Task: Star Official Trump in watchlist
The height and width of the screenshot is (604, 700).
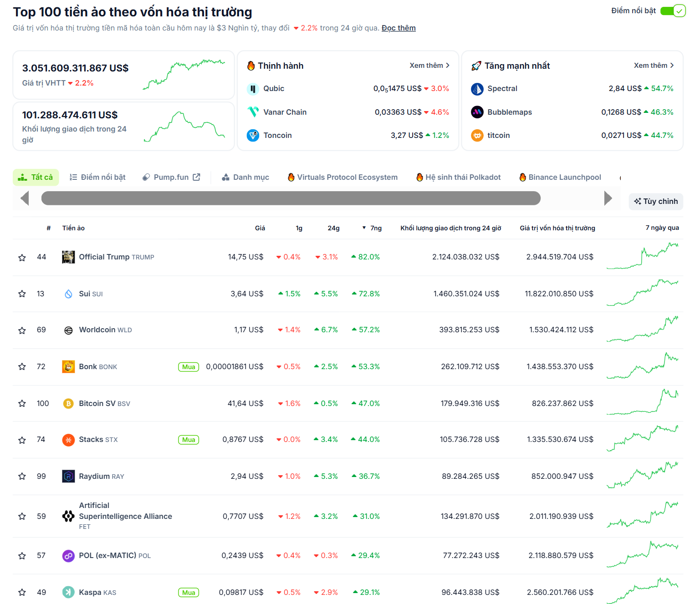Action: coord(22,258)
